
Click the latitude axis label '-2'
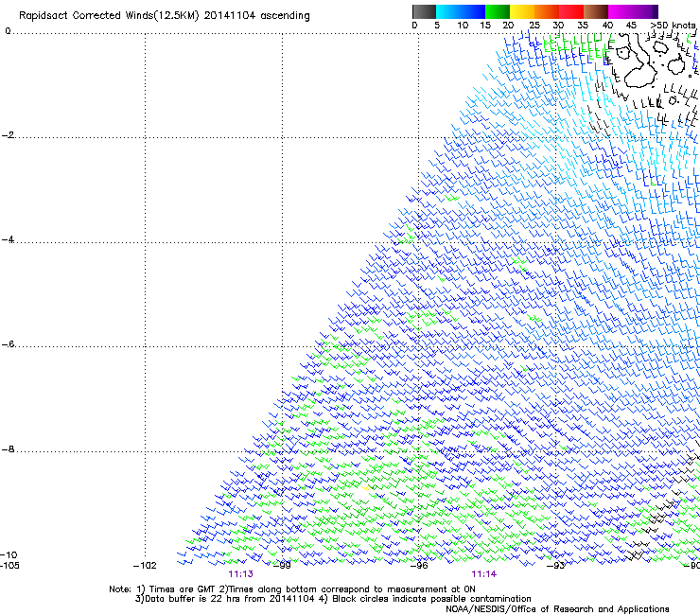[8, 135]
